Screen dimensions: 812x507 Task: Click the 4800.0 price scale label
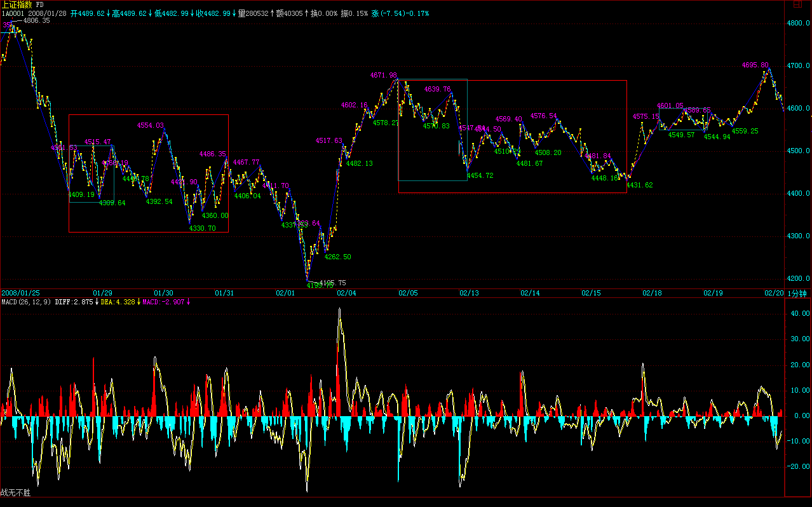(x=798, y=23)
